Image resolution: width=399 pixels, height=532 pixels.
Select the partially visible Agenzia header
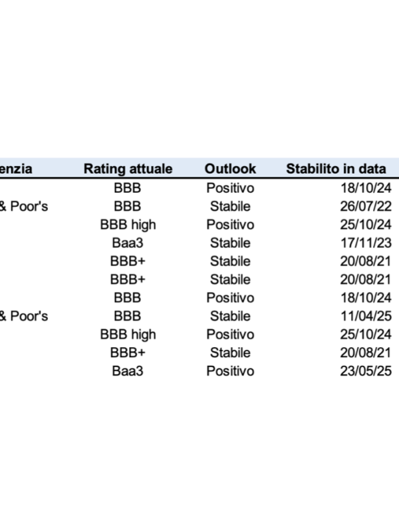(16, 169)
